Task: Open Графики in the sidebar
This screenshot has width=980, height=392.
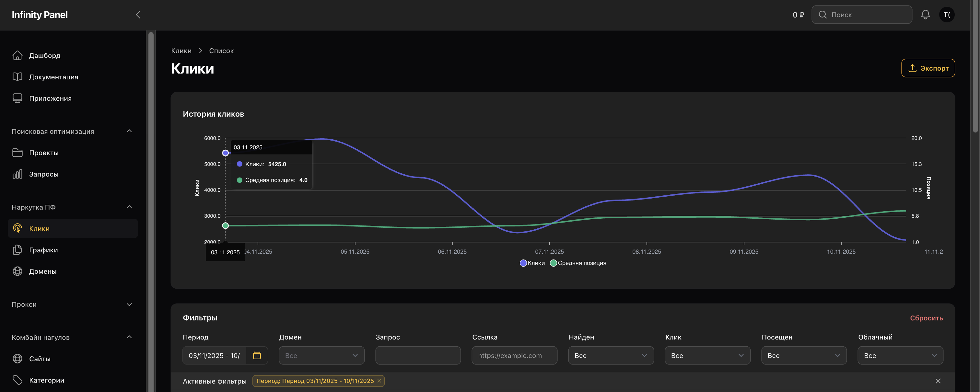Action: [x=43, y=250]
